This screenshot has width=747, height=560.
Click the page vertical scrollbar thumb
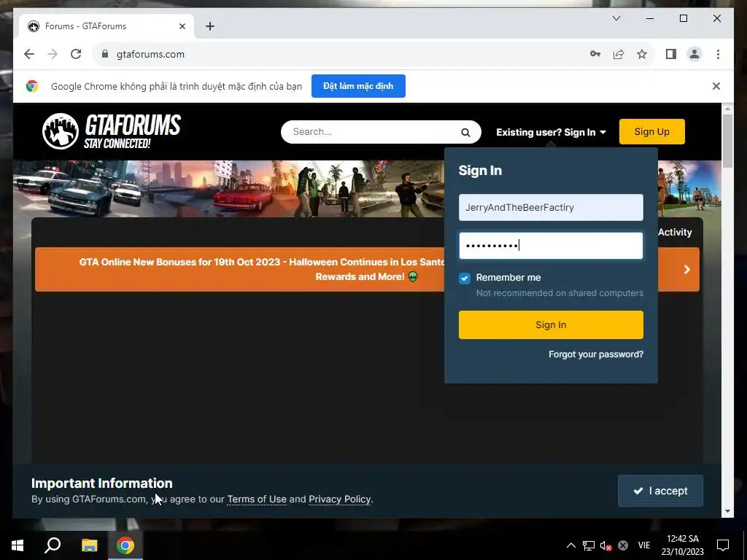727,141
